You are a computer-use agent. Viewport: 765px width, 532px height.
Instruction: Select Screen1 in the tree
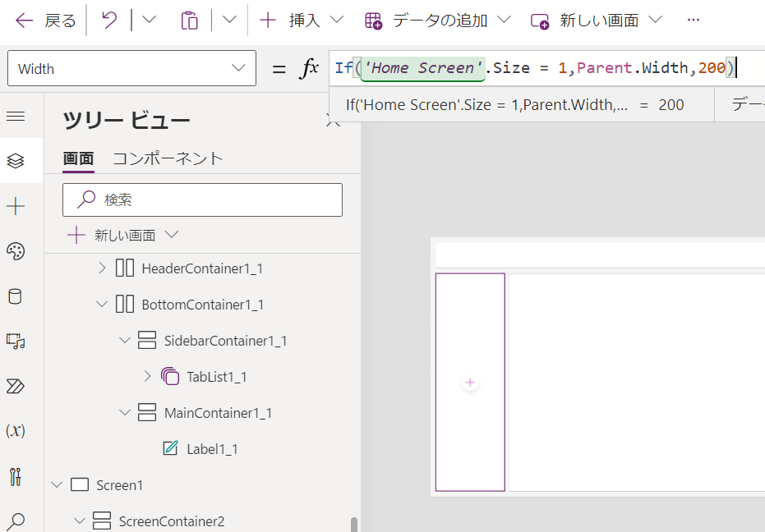coord(119,485)
